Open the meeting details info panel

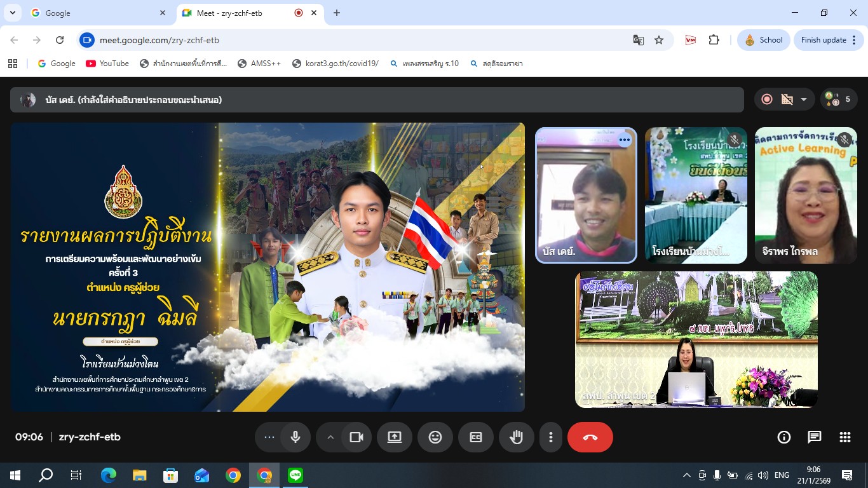point(784,437)
